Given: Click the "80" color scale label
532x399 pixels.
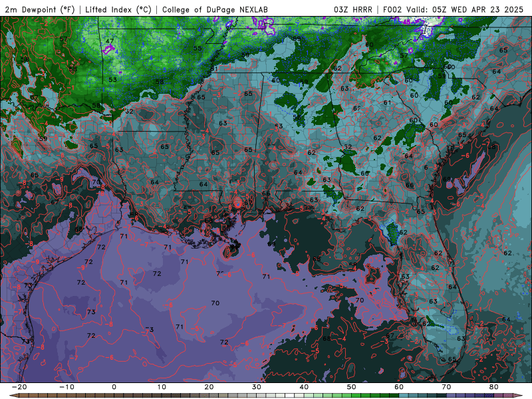Looking at the screenshot, I should click(x=494, y=387).
